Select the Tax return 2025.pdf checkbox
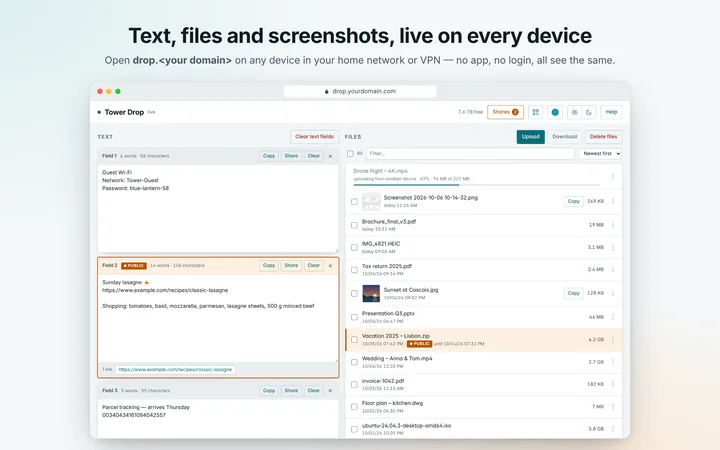Viewport: 720px width, 450px height. (x=354, y=270)
